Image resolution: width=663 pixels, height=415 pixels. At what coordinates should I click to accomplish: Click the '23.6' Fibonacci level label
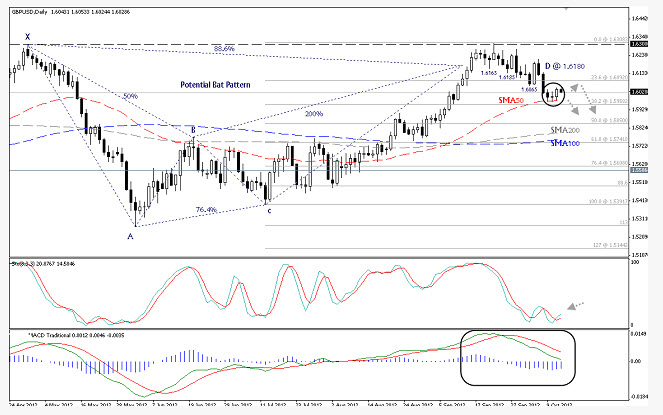click(609, 78)
